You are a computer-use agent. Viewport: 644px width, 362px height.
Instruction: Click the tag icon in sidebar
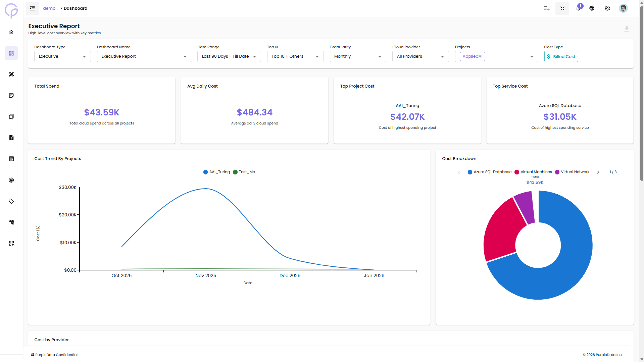(11, 201)
